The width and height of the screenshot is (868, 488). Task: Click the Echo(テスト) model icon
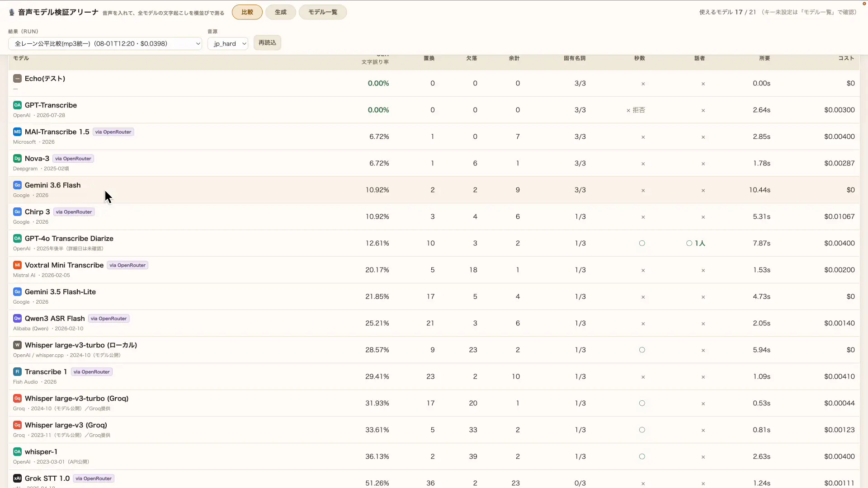[17, 79]
